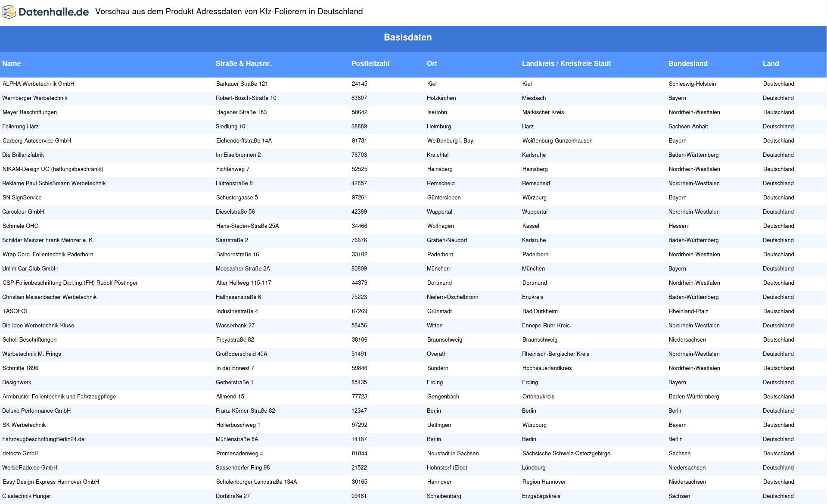Select the detecto GmbH entry
Screen dimensions: 827x504
21,454
